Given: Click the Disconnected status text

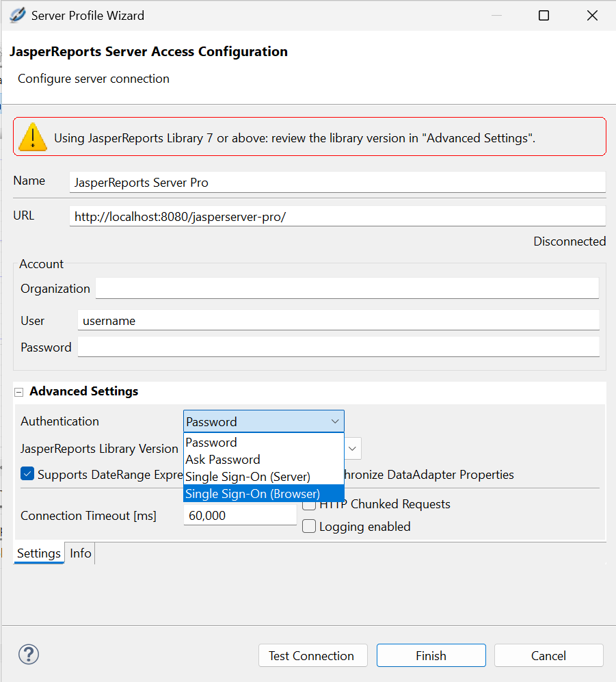Looking at the screenshot, I should (570, 241).
